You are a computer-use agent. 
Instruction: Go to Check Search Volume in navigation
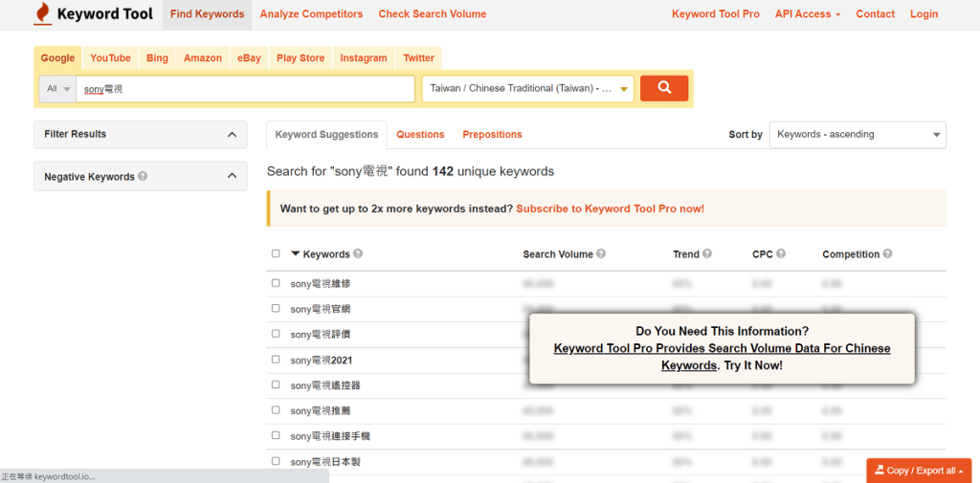(433, 14)
